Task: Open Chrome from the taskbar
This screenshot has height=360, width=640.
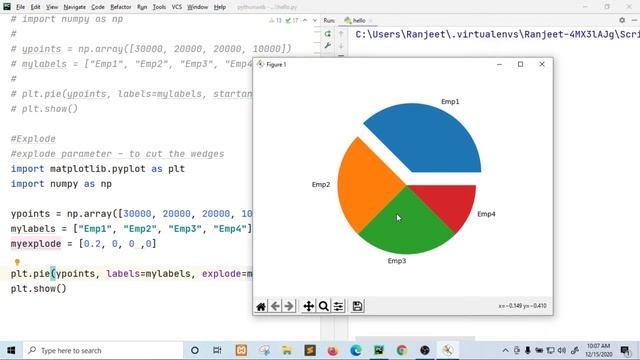Action: pos(402,350)
